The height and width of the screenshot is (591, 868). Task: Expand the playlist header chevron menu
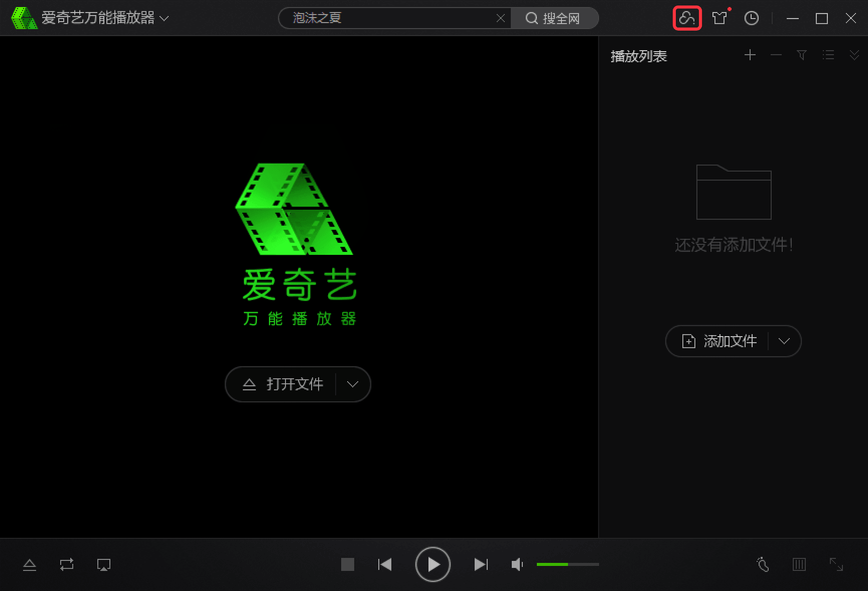pyautogui.click(x=854, y=55)
